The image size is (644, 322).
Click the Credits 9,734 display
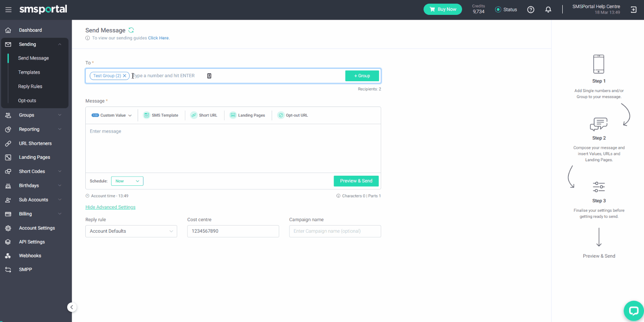(x=479, y=9)
